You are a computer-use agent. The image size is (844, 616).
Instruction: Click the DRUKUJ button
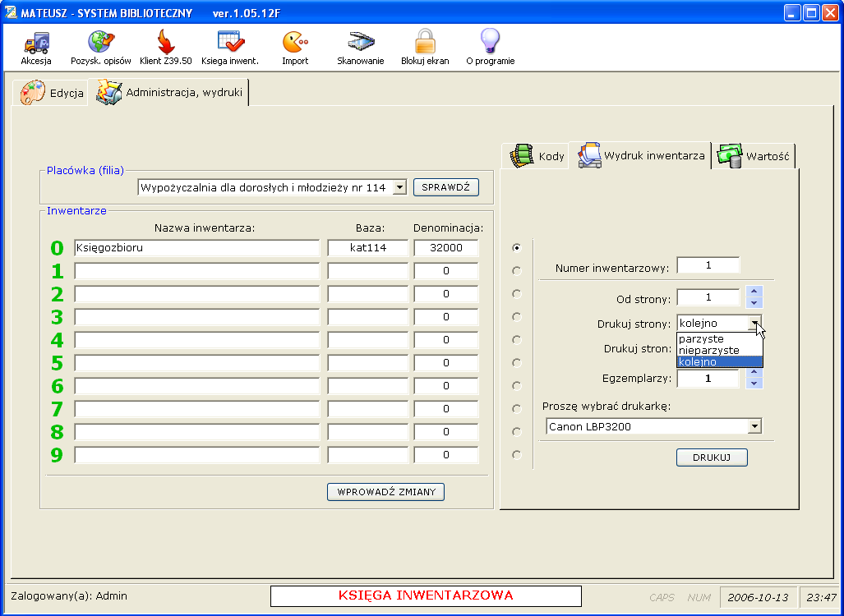pos(712,457)
